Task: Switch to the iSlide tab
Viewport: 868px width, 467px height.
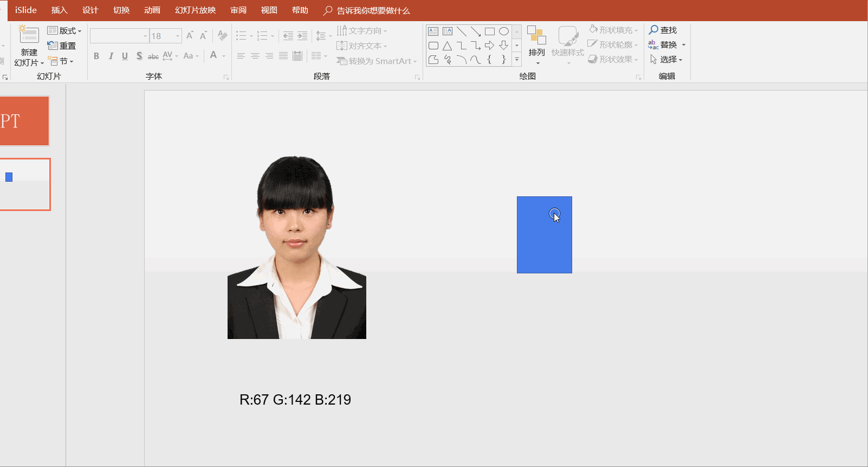Action: click(26, 10)
